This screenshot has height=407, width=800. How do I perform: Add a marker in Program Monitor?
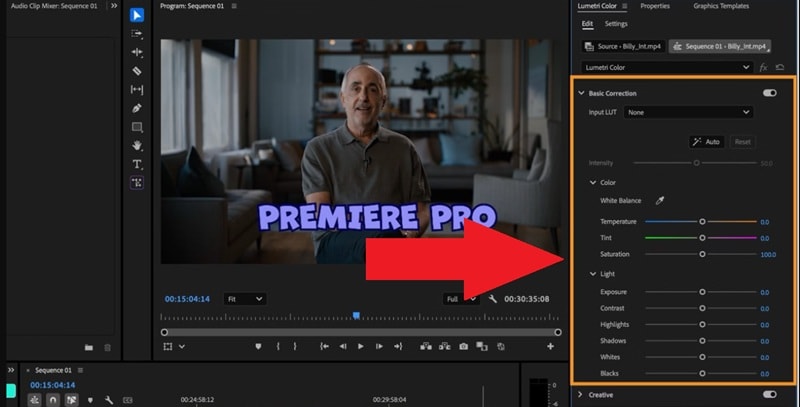(x=258, y=346)
